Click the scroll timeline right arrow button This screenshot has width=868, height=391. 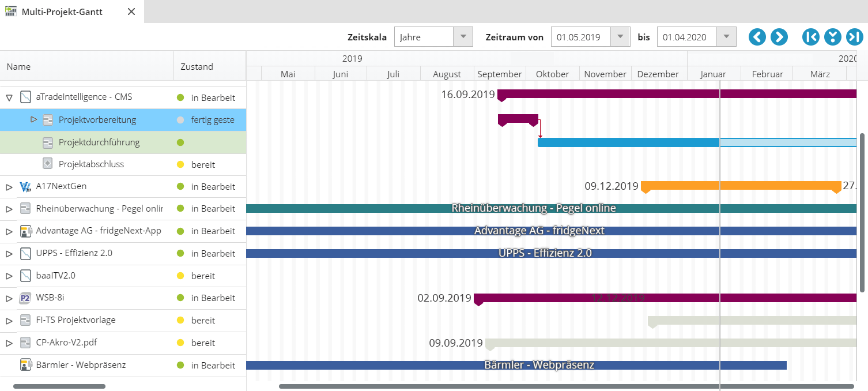pos(779,37)
